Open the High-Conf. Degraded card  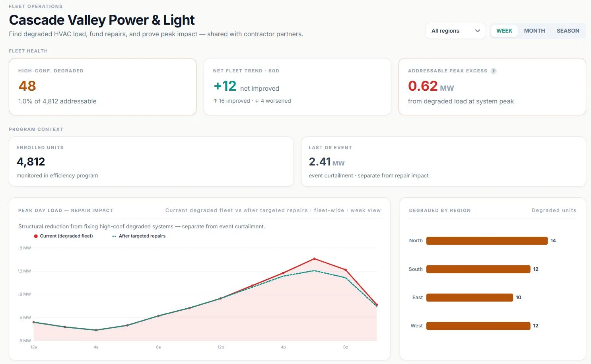tap(103, 87)
